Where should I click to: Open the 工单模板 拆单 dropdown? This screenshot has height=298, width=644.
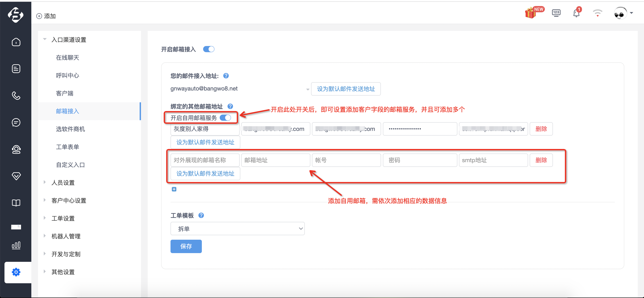(x=237, y=228)
